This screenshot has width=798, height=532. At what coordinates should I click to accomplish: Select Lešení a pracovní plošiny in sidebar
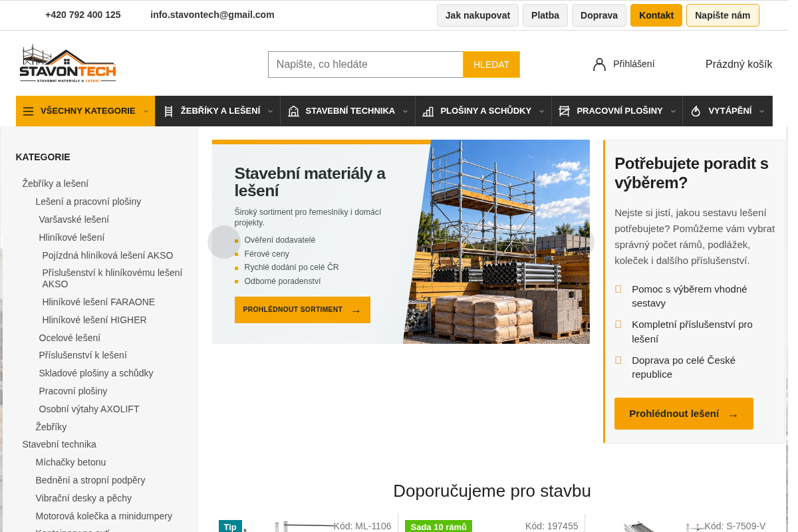[88, 201]
